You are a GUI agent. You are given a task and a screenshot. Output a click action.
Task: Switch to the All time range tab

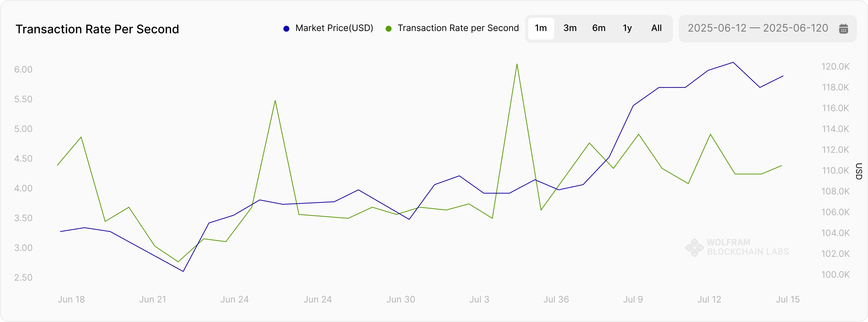pos(656,28)
